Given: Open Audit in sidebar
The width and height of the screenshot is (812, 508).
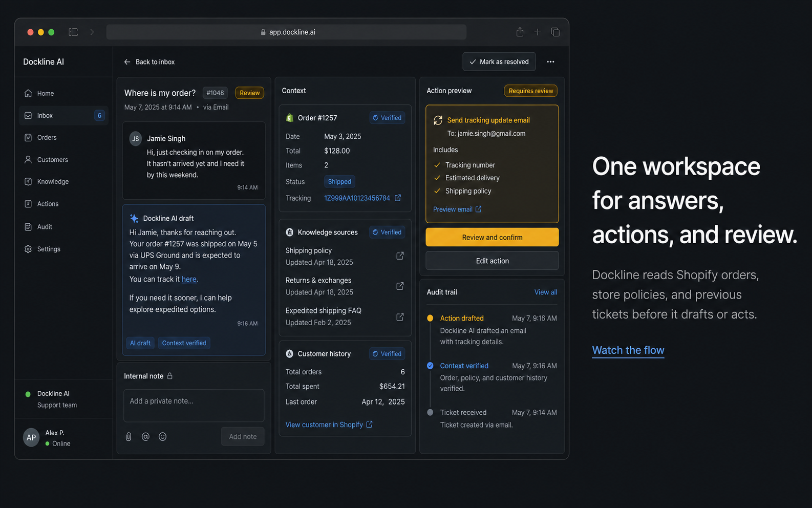Looking at the screenshot, I should [63, 227].
